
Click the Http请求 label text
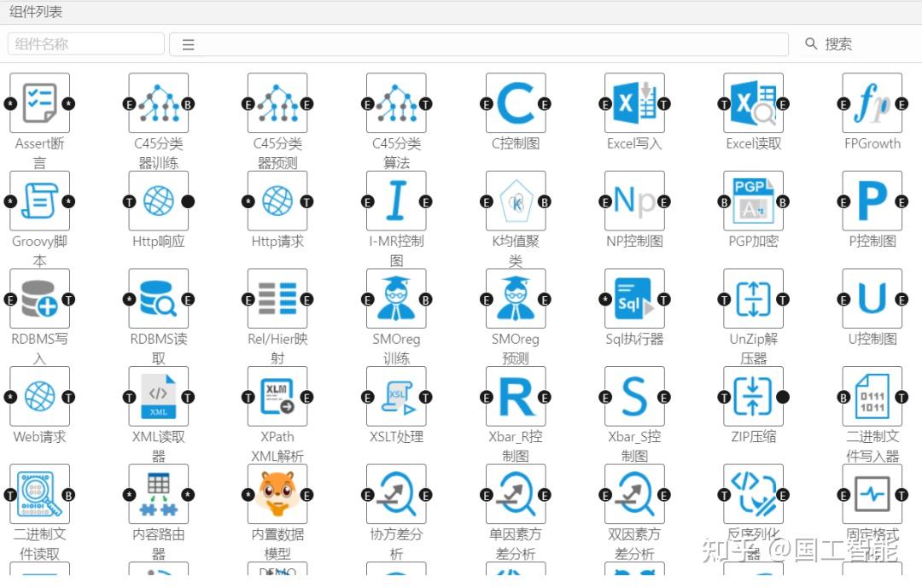click(277, 241)
